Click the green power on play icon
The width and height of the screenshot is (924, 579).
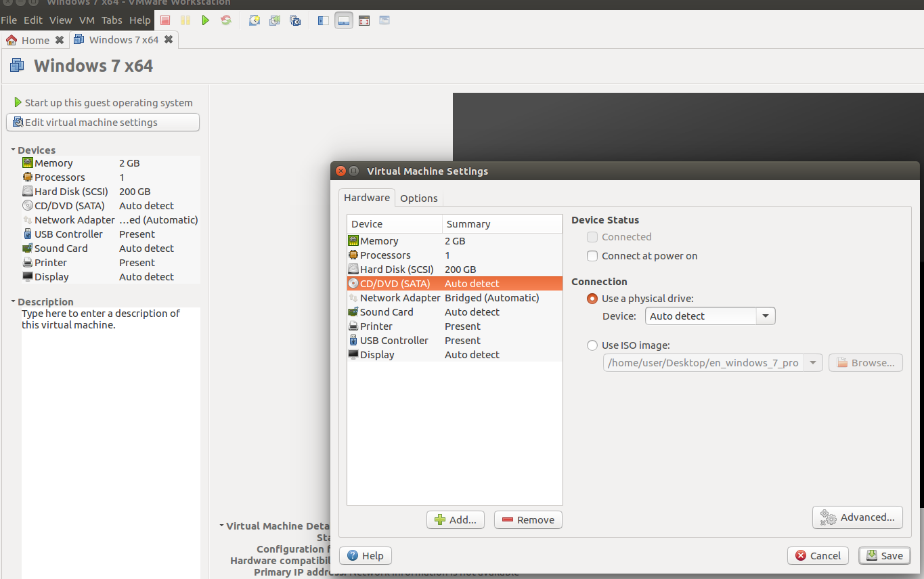[x=205, y=20]
